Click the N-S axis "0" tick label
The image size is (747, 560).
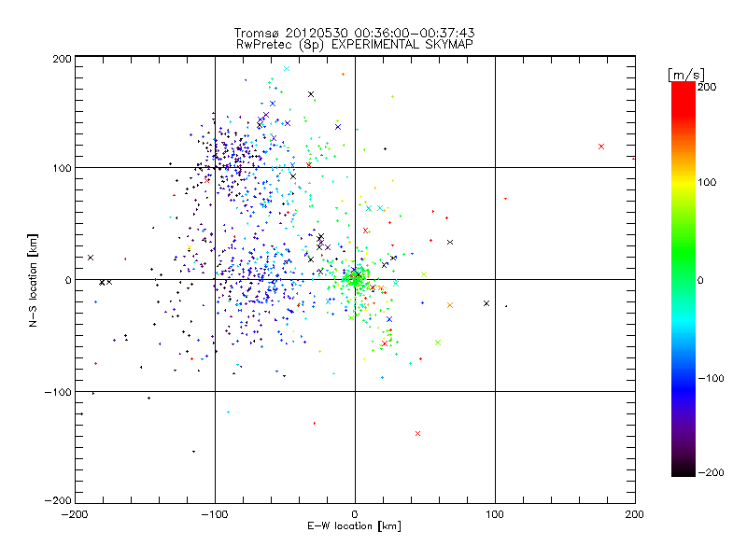click(x=68, y=280)
